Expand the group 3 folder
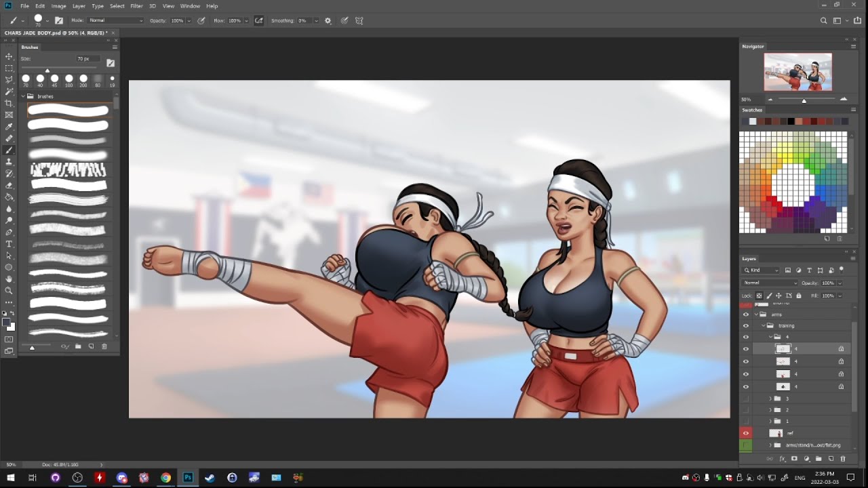This screenshot has height=488, width=868. click(770, 399)
